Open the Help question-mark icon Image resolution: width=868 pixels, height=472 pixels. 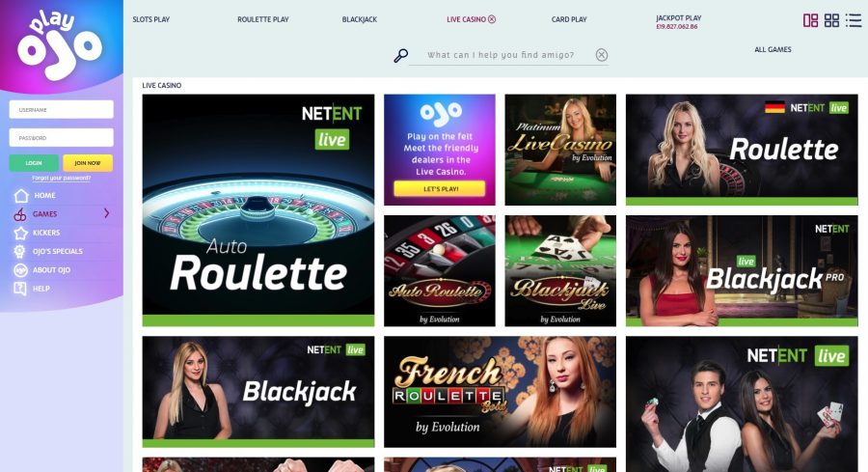point(20,289)
